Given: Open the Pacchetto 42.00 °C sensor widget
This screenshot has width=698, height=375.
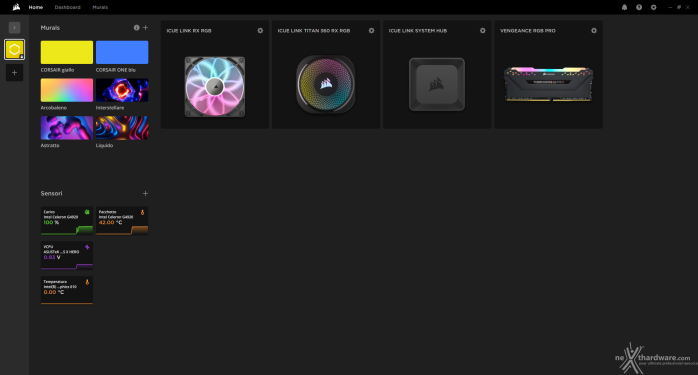Looking at the screenshot, I should [122, 220].
